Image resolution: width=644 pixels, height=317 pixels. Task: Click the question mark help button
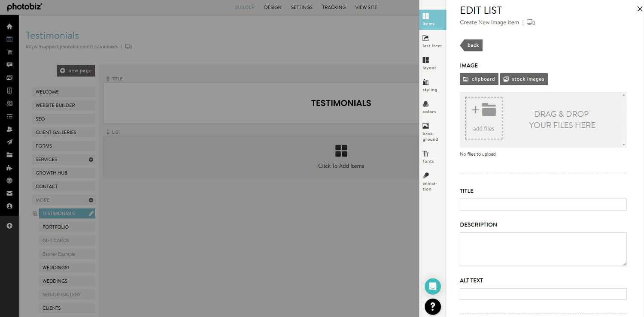(x=433, y=306)
